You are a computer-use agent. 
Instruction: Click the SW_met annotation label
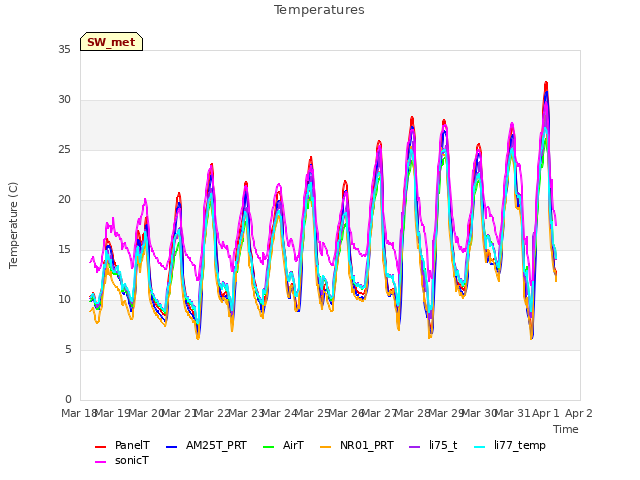(111, 42)
